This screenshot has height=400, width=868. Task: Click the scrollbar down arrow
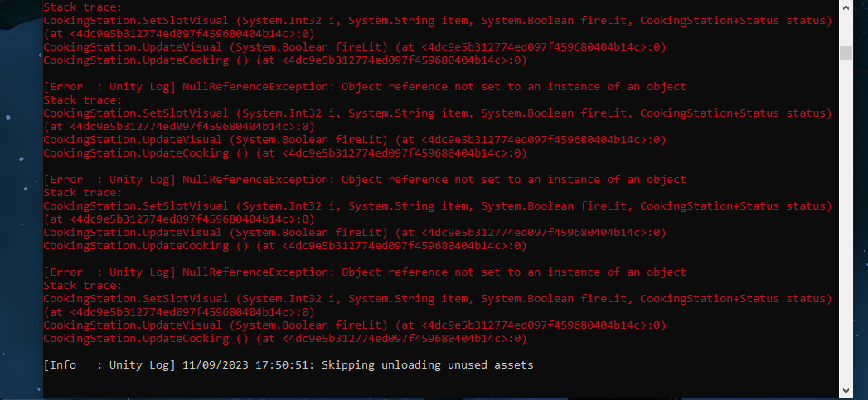(x=846, y=390)
